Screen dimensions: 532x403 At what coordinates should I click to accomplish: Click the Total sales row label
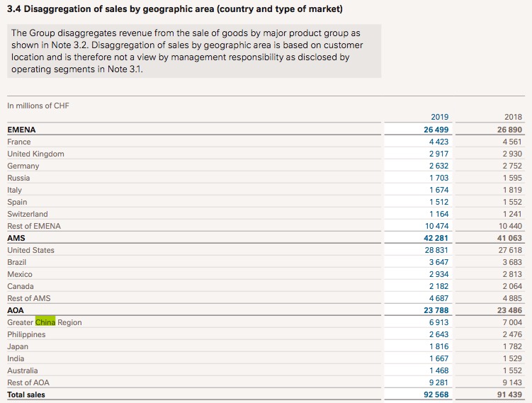(26, 394)
